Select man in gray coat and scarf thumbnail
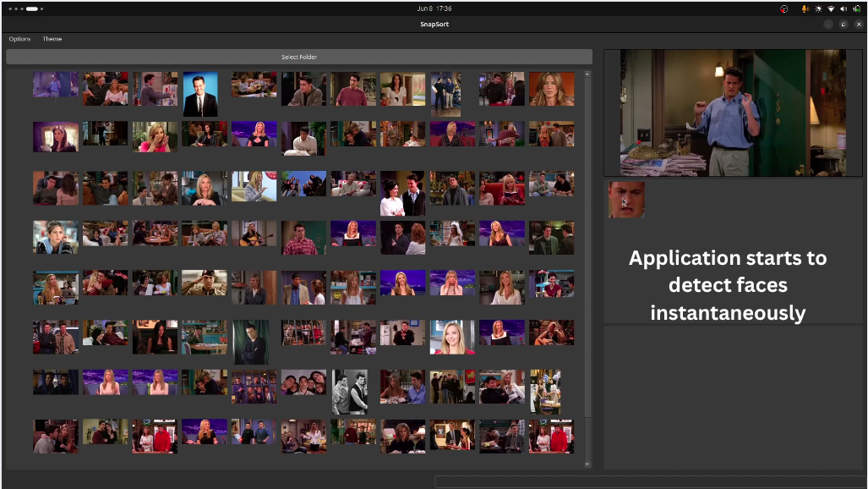This screenshot has height=489, width=868. [452, 188]
